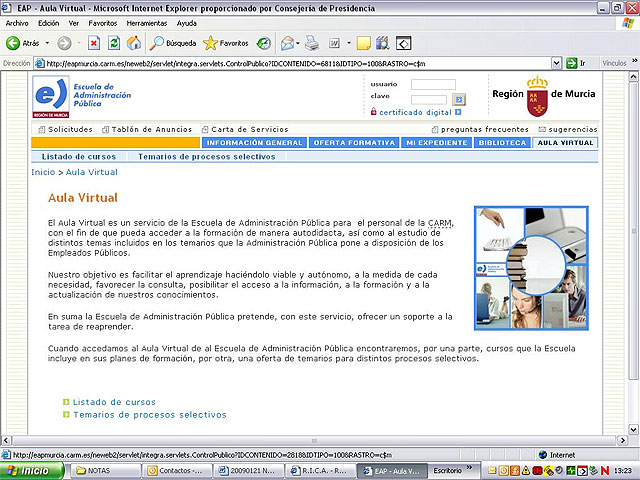Click the Go arrow icon labeled Ir

(x=571, y=63)
